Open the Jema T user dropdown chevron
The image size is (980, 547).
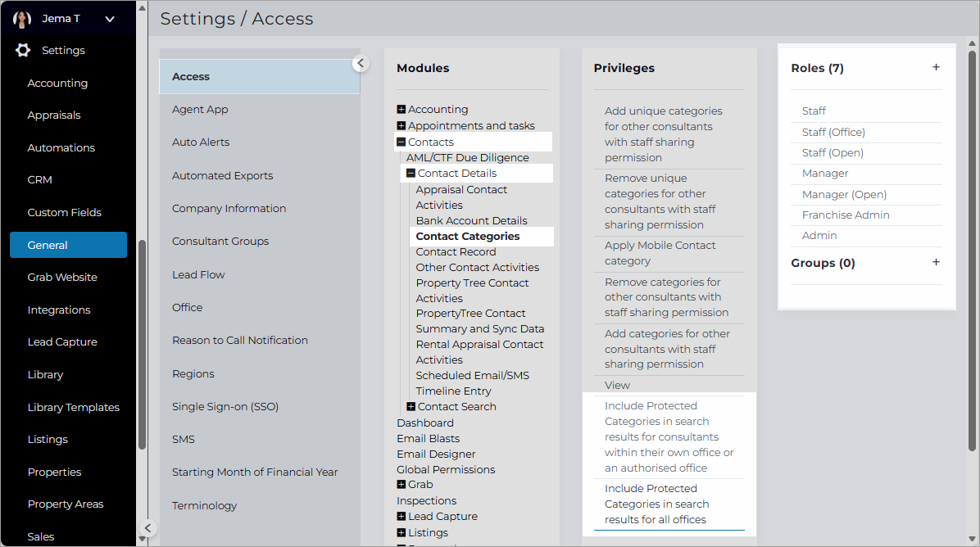coord(110,19)
